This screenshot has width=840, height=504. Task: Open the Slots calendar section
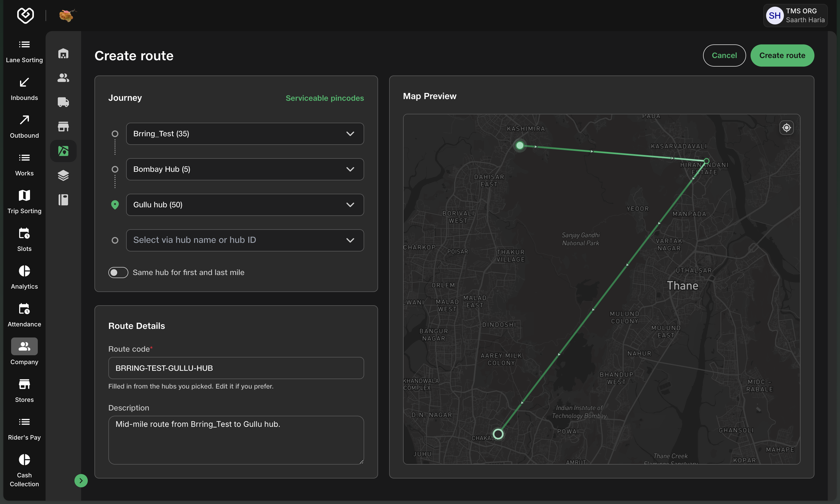pyautogui.click(x=24, y=240)
